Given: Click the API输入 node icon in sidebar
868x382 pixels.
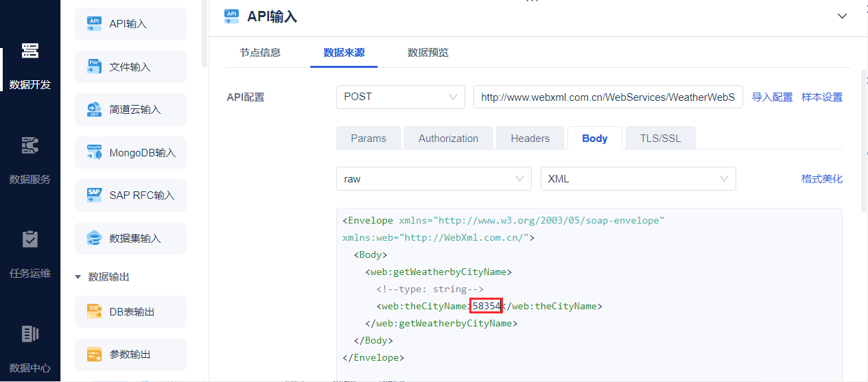Looking at the screenshot, I should (x=94, y=24).
